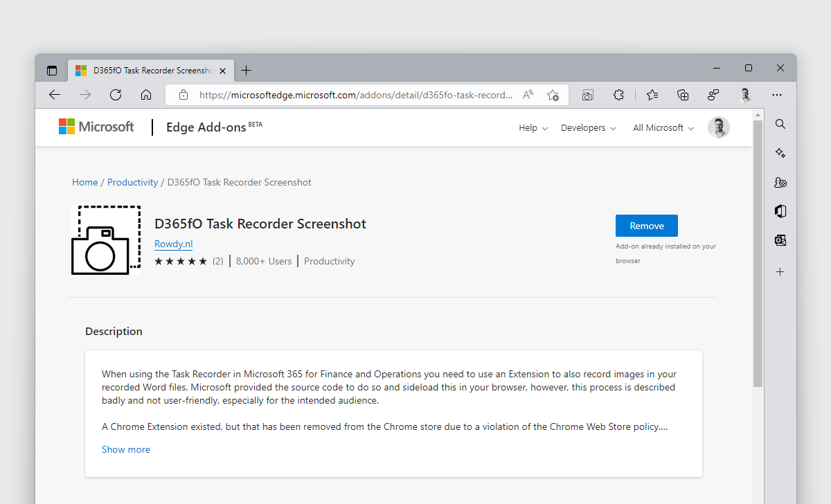Click the page vertical scrollbar

pos(758,253)
